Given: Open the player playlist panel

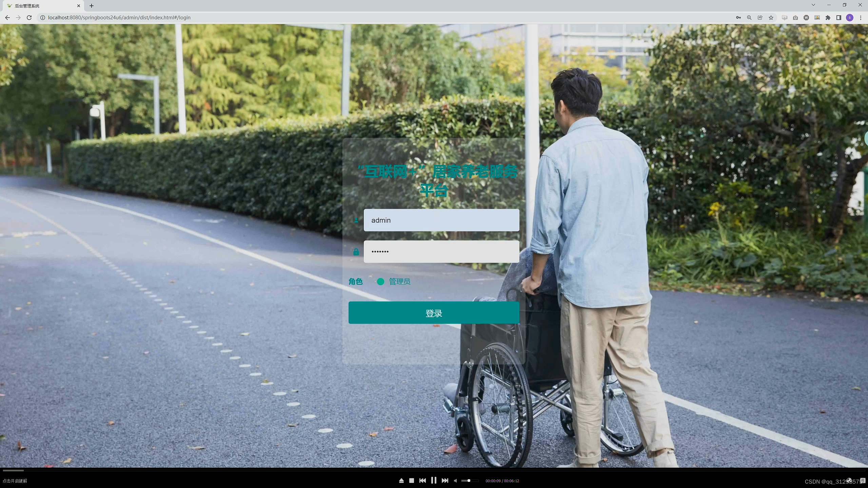Looking at the screenshot, I should 863,481.
